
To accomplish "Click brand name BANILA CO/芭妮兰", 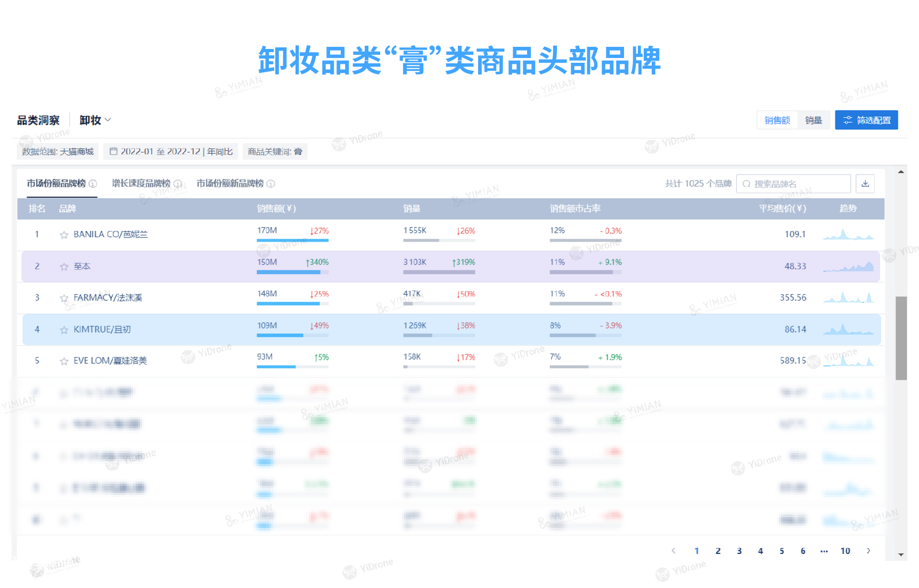I will [111, 234].
